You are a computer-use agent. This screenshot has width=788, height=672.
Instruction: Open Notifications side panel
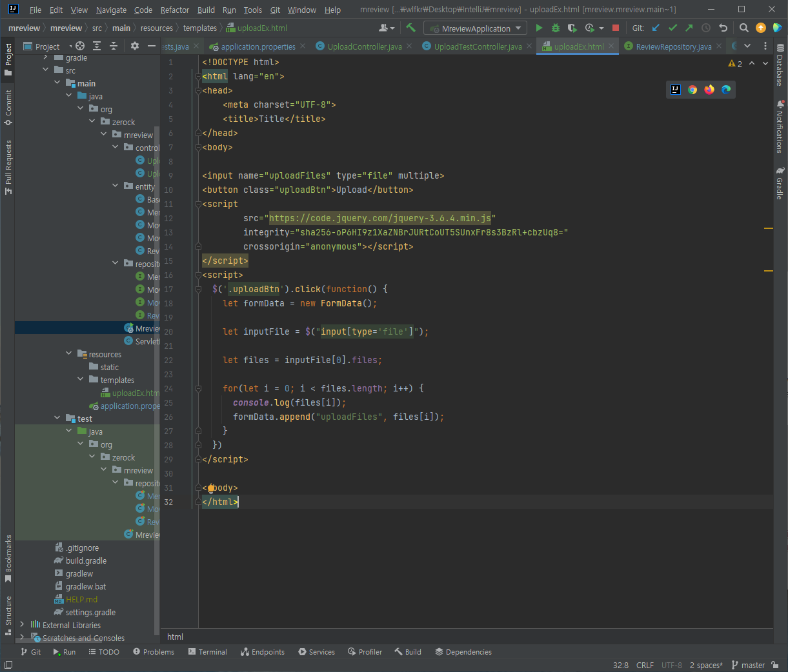[x=780, y=126]
